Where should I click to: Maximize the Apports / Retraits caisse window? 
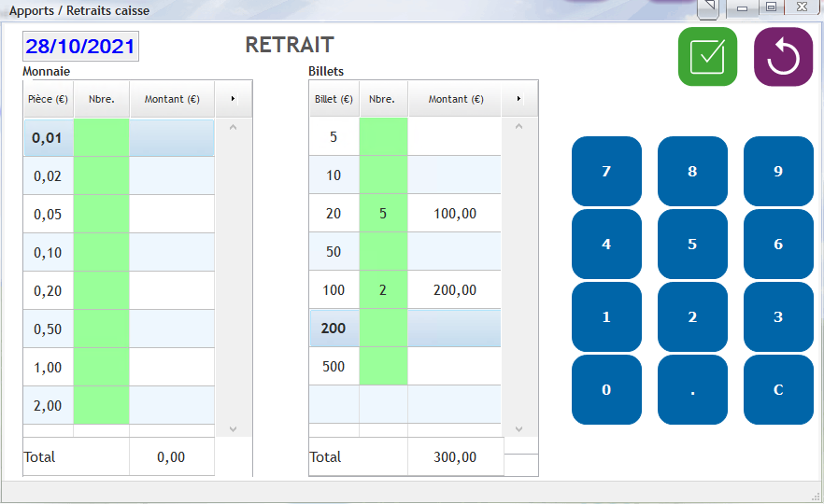(x=771, y=7)
